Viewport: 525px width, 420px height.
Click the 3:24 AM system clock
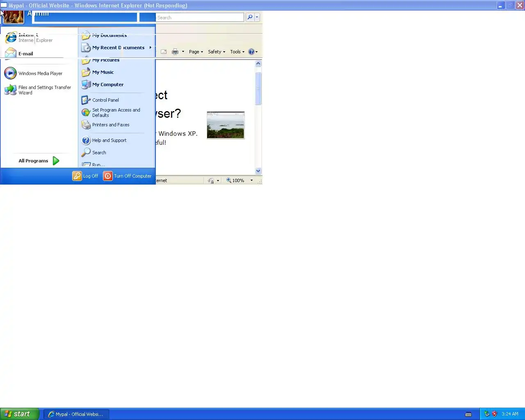click(x=510, y=414)
